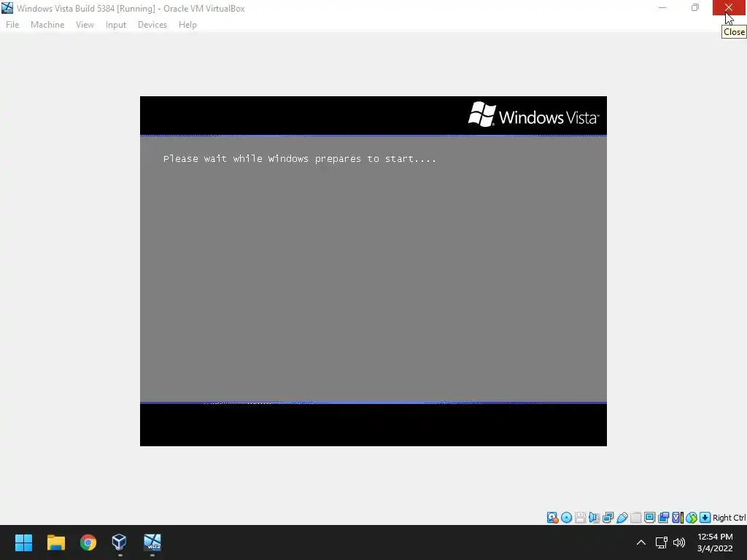This screenshot has width=747, height=560.
Task: Click the video recording status icon
Action: [x=663, y=518]
